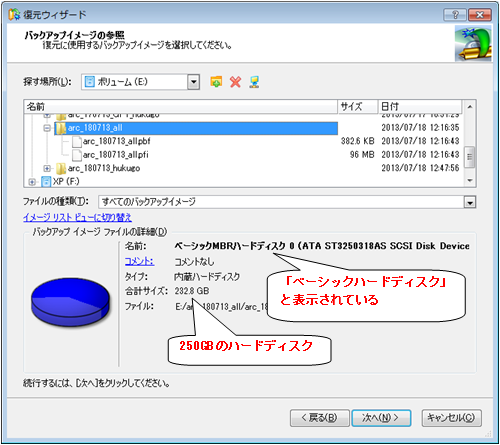Collapse the arc_180713_all folder tree node
Screen dimensions: 500x445
tap(47, 128)
